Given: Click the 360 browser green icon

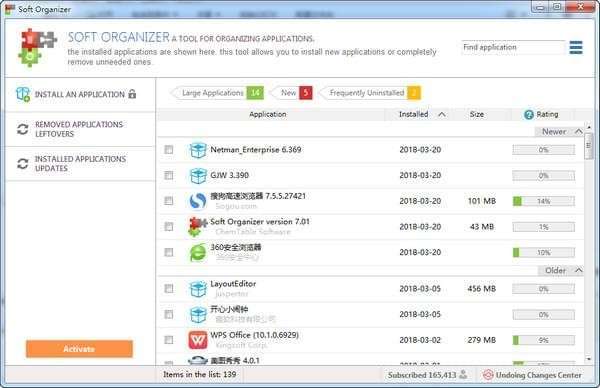Looking at the screenshot, I should (198, 253).
